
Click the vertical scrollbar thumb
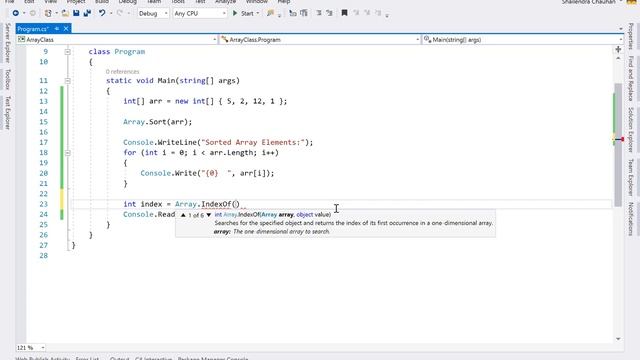pos(618,145)
